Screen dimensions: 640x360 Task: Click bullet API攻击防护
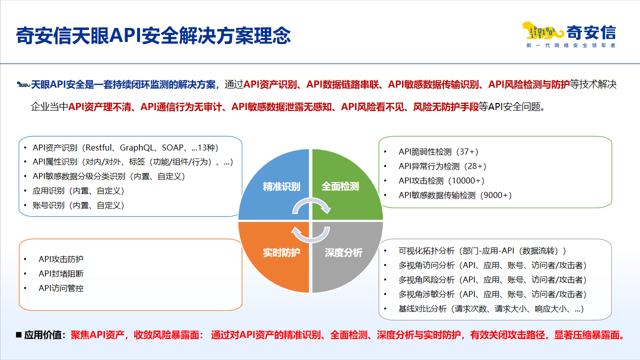coord(61,259)
